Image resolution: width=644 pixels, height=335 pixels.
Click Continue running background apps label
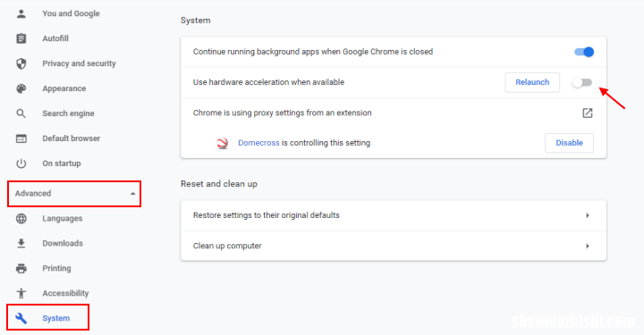313,52
